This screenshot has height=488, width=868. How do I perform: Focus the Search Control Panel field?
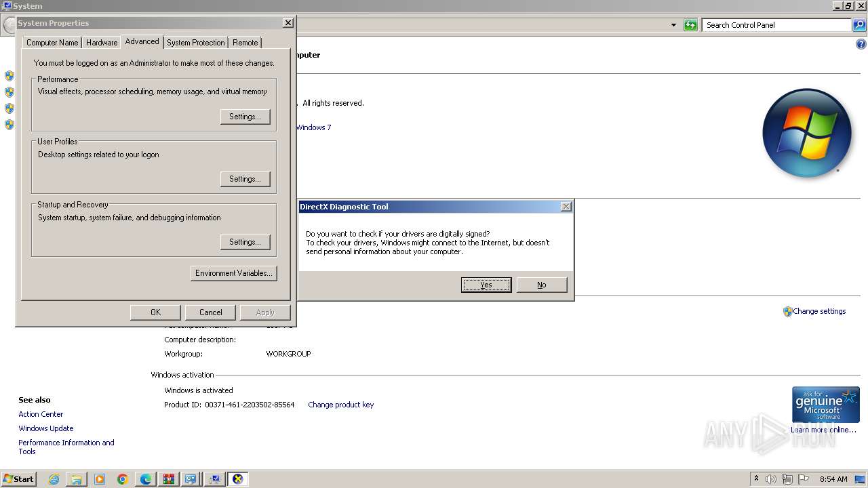click(x=776, y=25)
